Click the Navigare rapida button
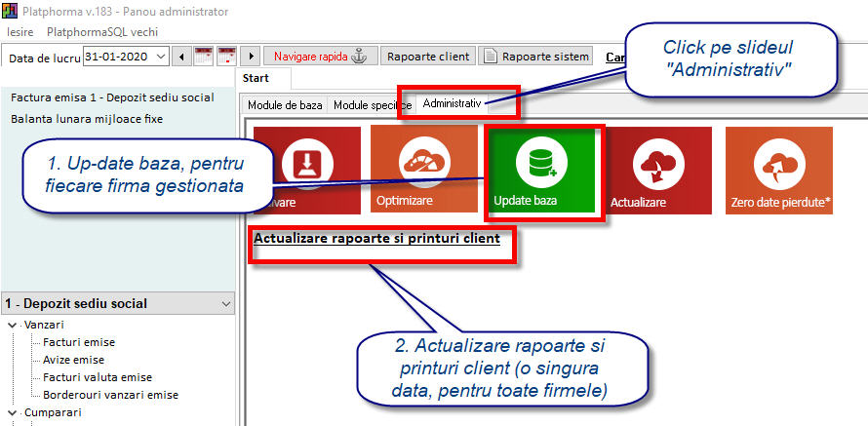This screenshot has height=426, width=868. 317,57
